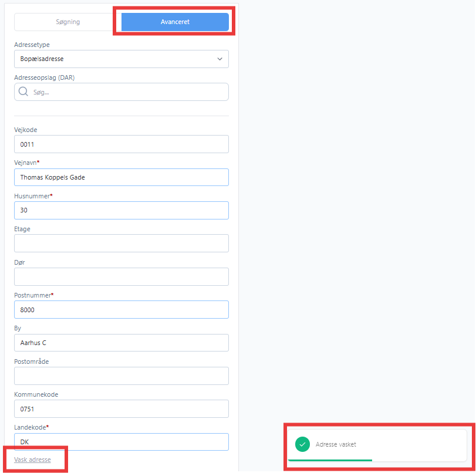476x473 pixels.
Task: Dismiss the Adresse vasket notification toast
Action: [377, 445]
